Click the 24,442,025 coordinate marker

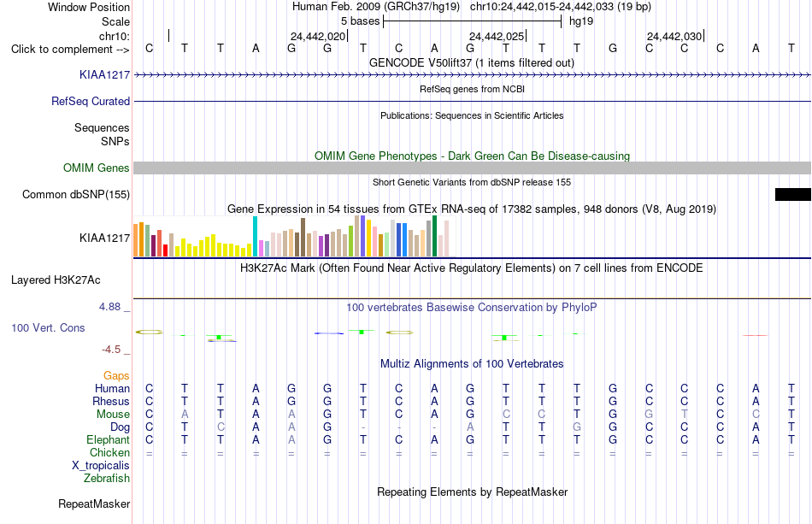(x=497, y=36)
